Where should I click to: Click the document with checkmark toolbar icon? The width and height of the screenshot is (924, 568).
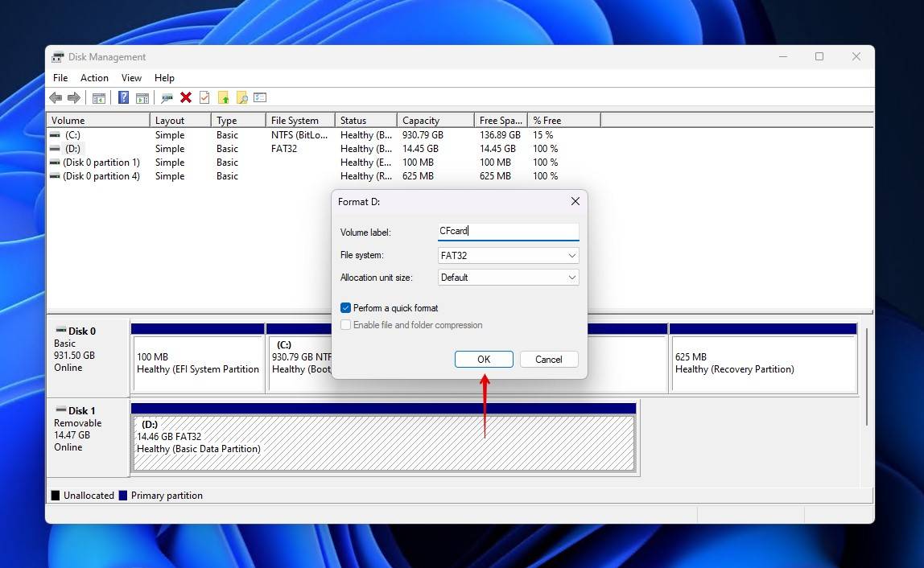(204, 97)
